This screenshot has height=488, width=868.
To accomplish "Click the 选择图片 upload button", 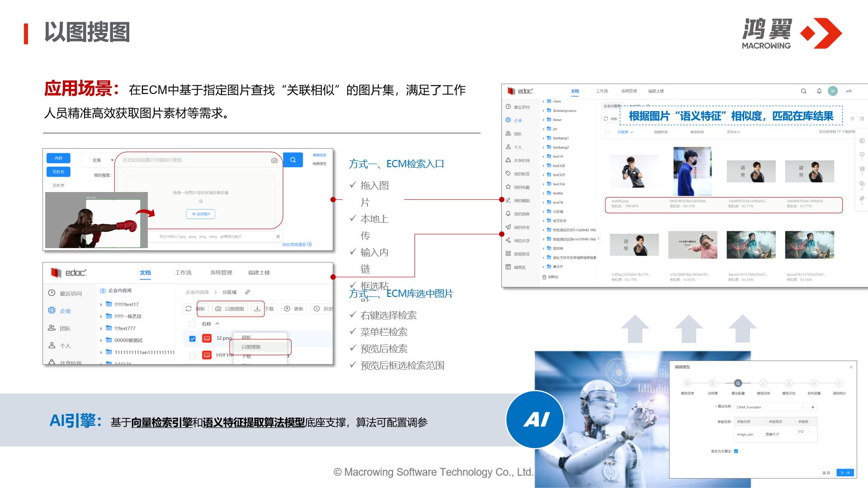I will click(201, 214).
